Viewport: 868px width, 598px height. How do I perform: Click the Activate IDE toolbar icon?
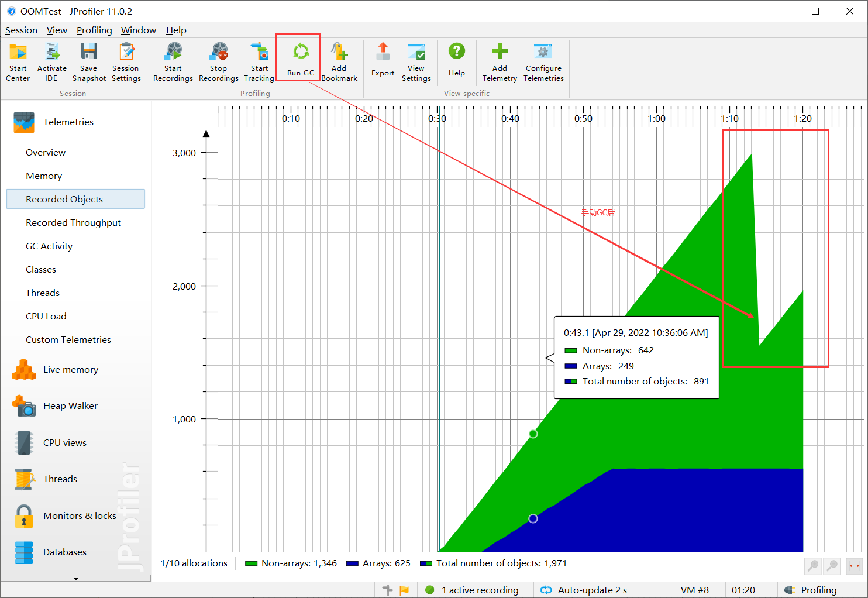pyautogui.click(x=51, y=61)
